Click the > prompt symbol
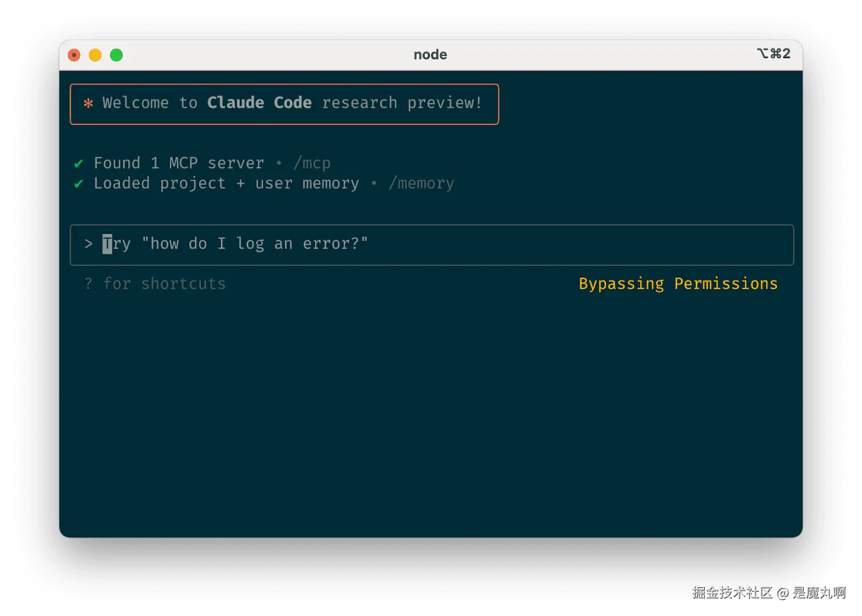Screen dimensions: 862x616 coord(88,244)
